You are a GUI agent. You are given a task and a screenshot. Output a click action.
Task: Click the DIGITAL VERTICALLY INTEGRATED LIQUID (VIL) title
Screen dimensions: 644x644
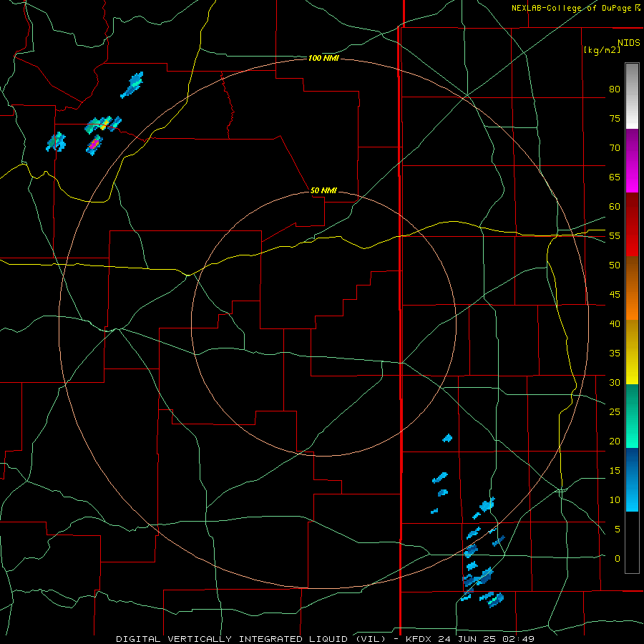coord(250,639)
